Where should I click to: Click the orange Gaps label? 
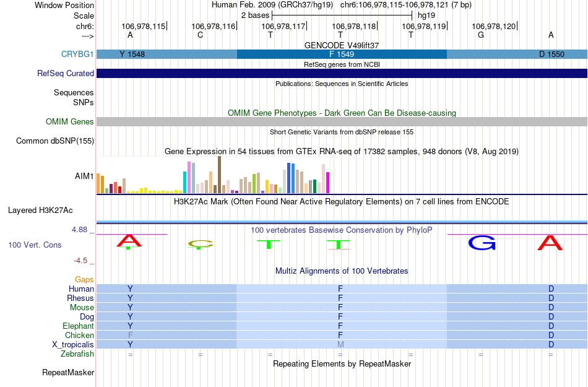point(84,279)
